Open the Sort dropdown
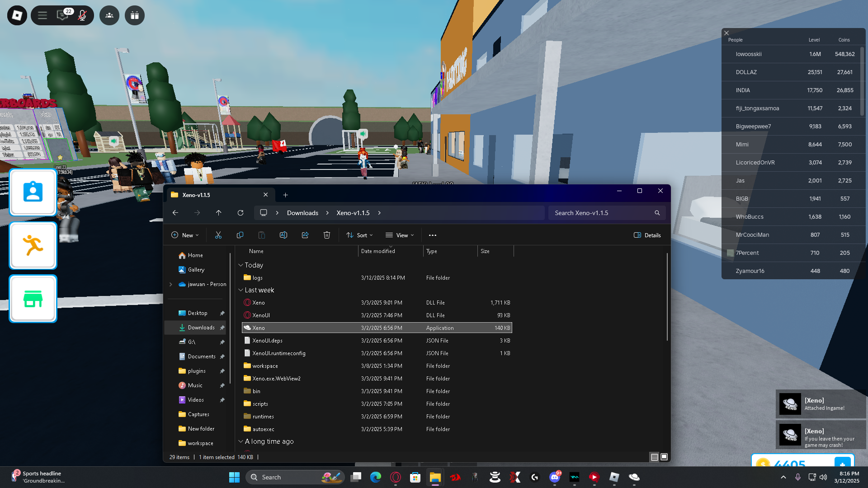The height and width of the screenshot is (488, 868). point(359,235)
